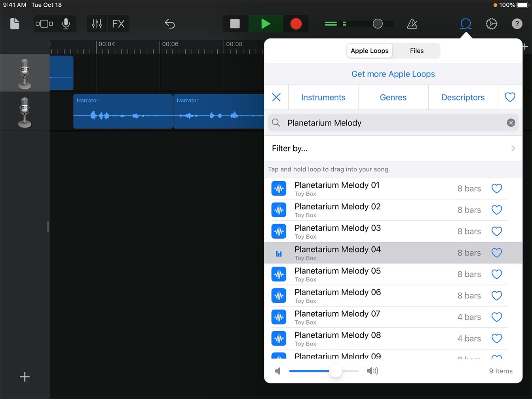Switch to the Files tab
Screen dimensions: 532x399
tap(416, 51)
